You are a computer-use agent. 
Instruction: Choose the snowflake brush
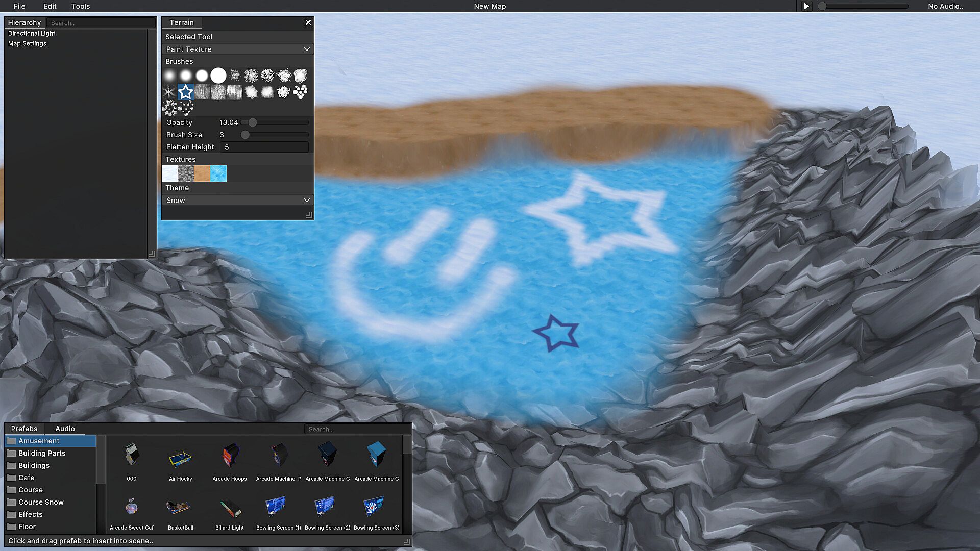click(x=169, y=92)
